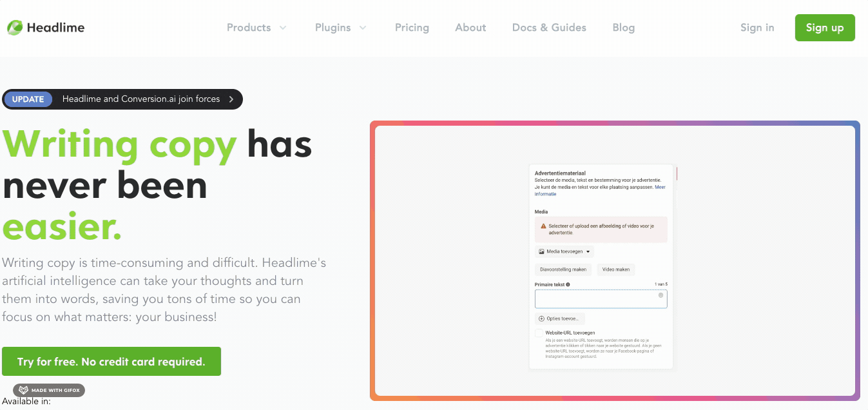
Task: Click the green Sign up button
Action: pyautogui.click(x=825, y=28)
